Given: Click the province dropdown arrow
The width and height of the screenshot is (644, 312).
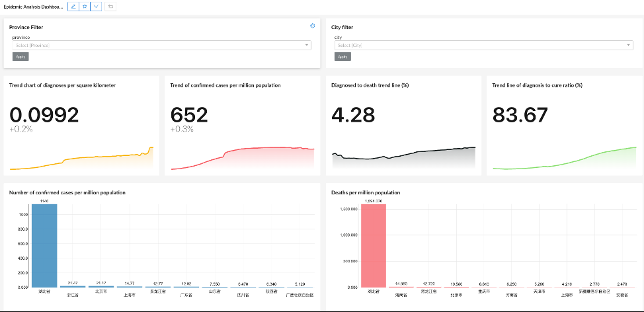Looking at the screenshot, I should (307, 45).
